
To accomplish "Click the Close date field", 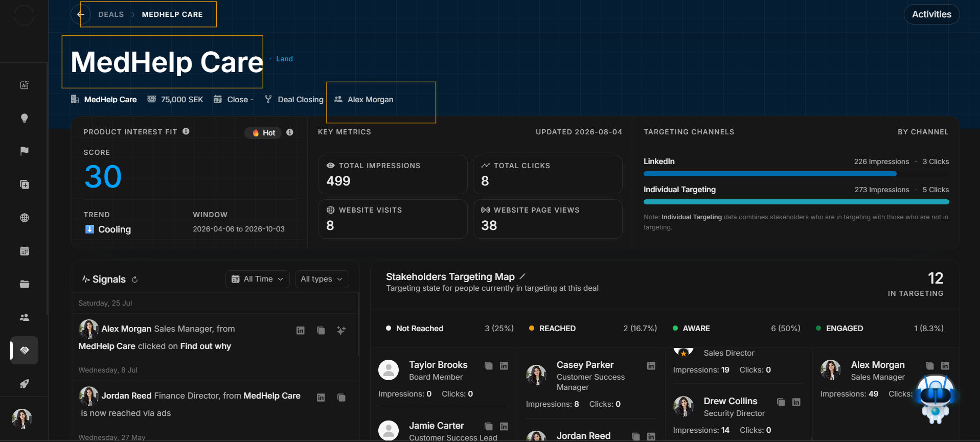I will [x=240, y=100].
